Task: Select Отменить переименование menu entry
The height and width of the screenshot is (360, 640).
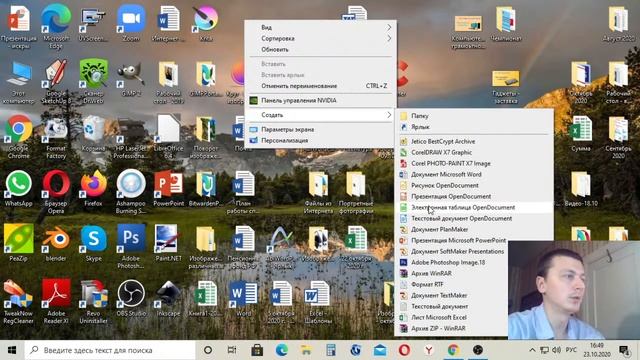Action: point(320,86)
